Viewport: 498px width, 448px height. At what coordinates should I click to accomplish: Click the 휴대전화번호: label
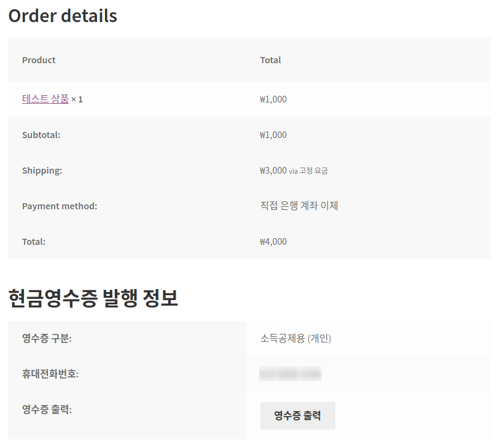[50, 374]
